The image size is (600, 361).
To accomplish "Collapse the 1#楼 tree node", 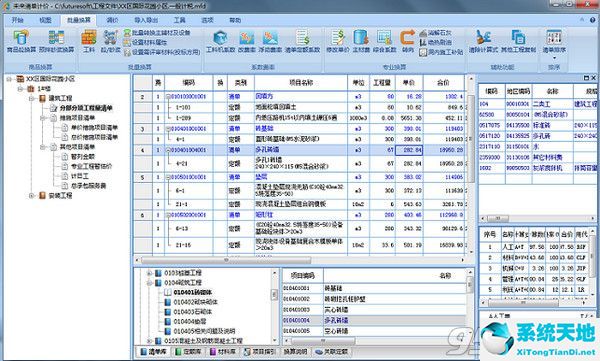I will [20, 89].
